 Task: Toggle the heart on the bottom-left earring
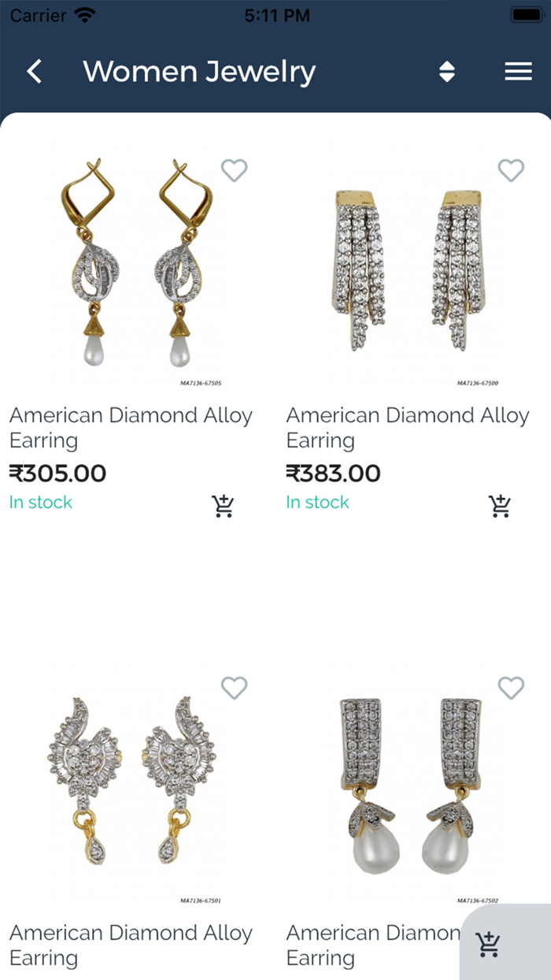234,688
